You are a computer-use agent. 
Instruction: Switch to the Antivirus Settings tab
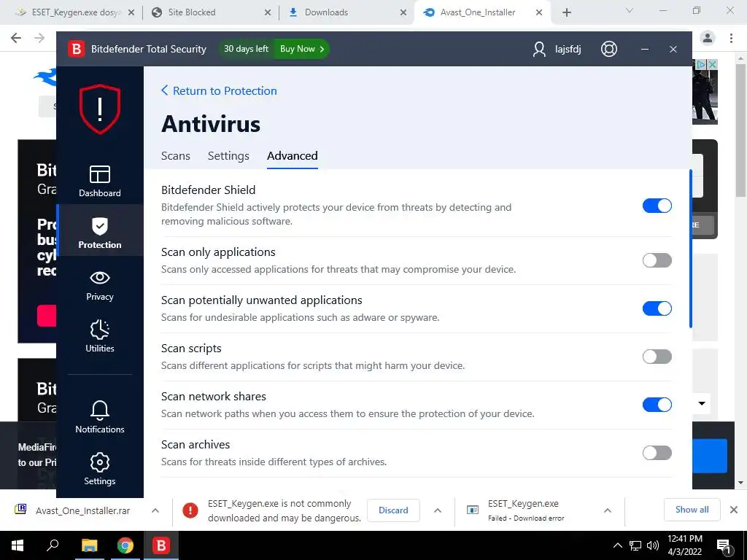point(228,156)
